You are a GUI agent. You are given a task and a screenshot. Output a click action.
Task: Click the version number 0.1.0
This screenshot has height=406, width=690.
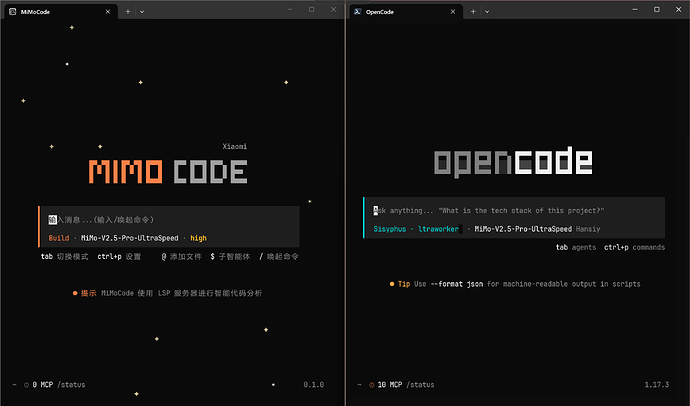click(x=314, y=384)
